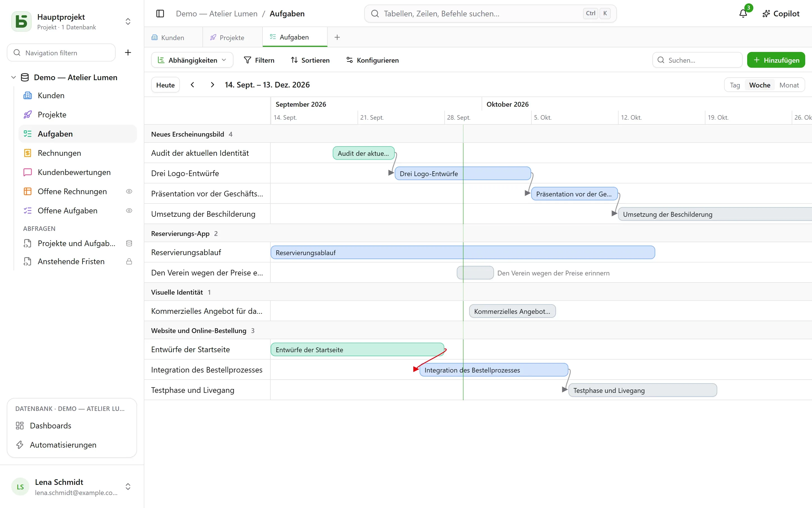Open the Konfigurieren settings

click(372, 60)
